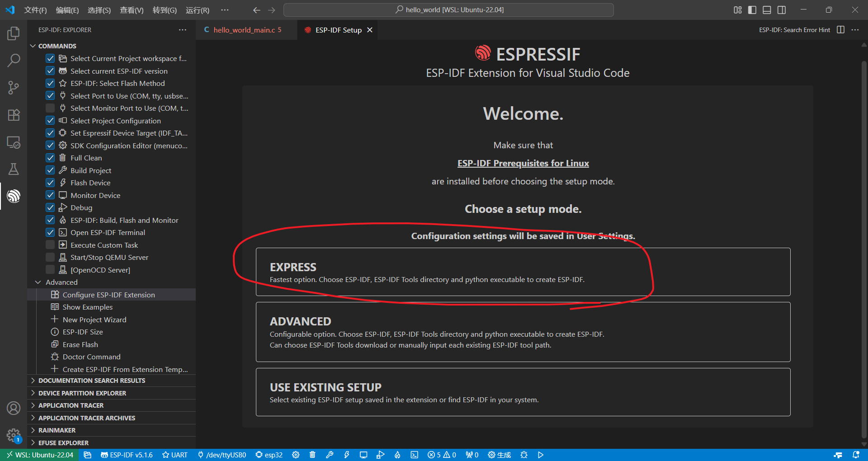This screenshot has height=461, width=868.
Task: Open the Accounts menu in activity bar
Action: click(x=14, y=408)
